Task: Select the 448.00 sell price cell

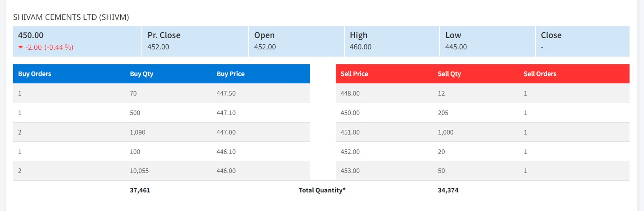Action: pos(350,93)
